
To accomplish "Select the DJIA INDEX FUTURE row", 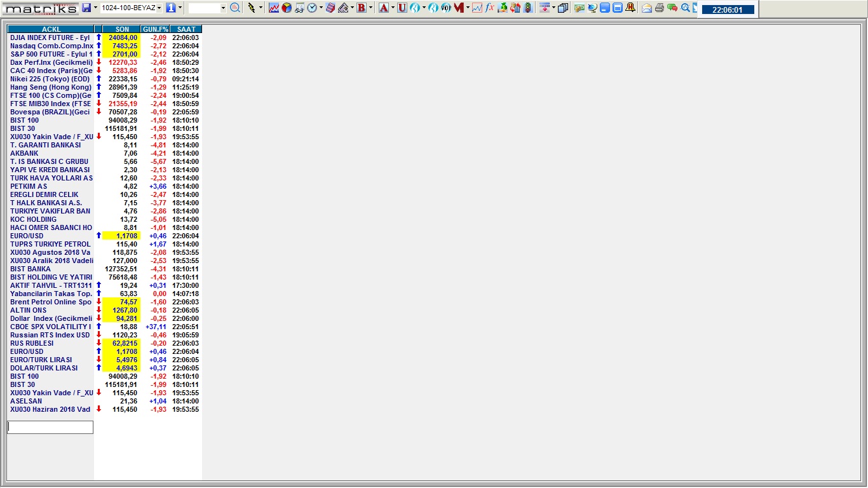I will [x=105, y=37].
